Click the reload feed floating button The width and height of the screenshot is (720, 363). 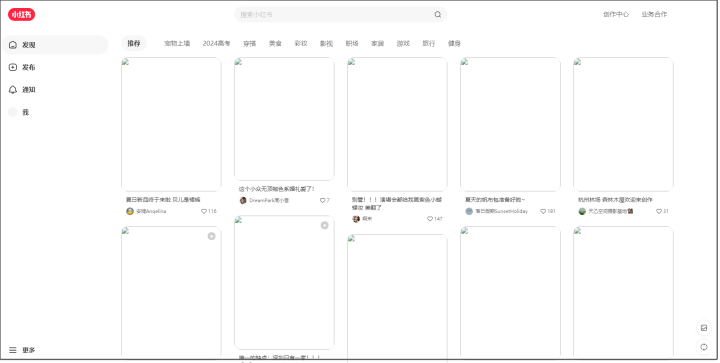(x=703, y=347)
